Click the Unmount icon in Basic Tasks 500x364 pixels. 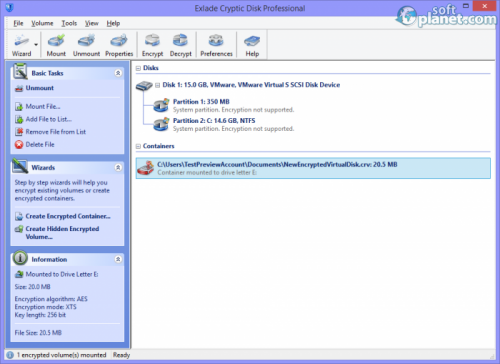(x=19, y=89)
